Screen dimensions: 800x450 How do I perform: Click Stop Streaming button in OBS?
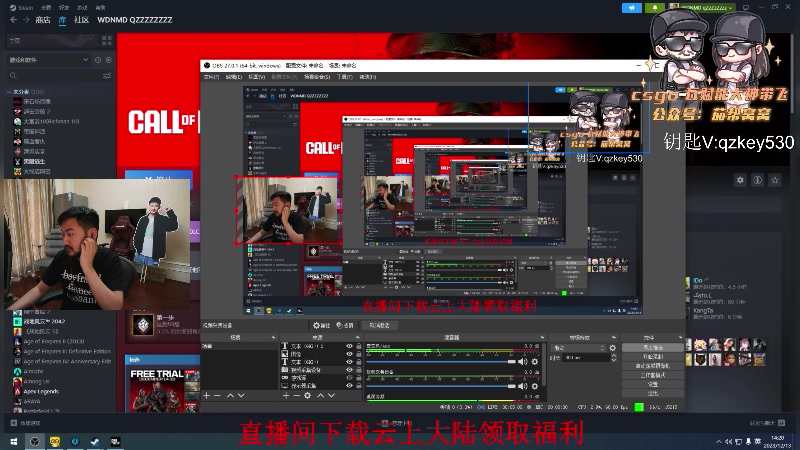653,347
